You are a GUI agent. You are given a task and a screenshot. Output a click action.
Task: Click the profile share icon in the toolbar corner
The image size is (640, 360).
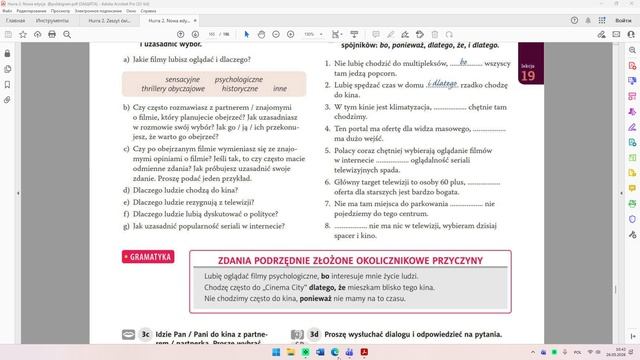point(631,35)
